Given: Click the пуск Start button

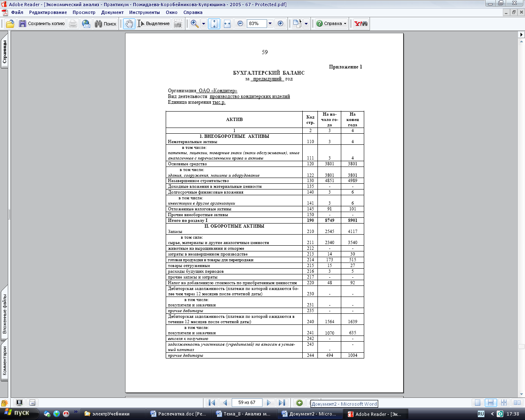Looking at the screenshot, I should pyautogui.click(x=20, y=413).
